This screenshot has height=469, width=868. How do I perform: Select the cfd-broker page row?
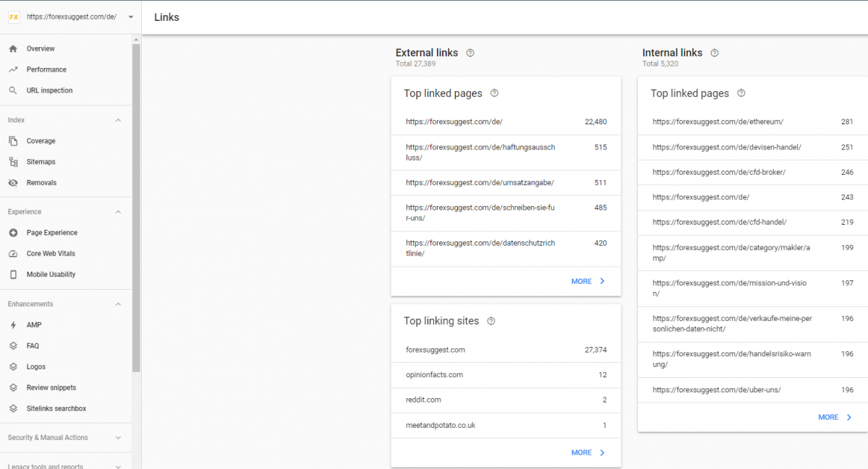pos(752,173)
